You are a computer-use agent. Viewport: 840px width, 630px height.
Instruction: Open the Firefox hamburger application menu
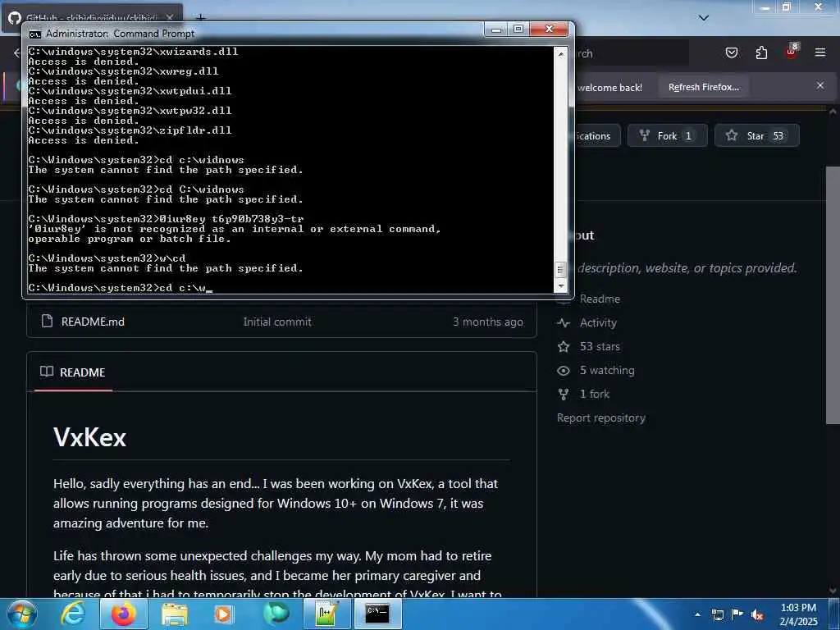pyautogui.click(x=820, y=52)
